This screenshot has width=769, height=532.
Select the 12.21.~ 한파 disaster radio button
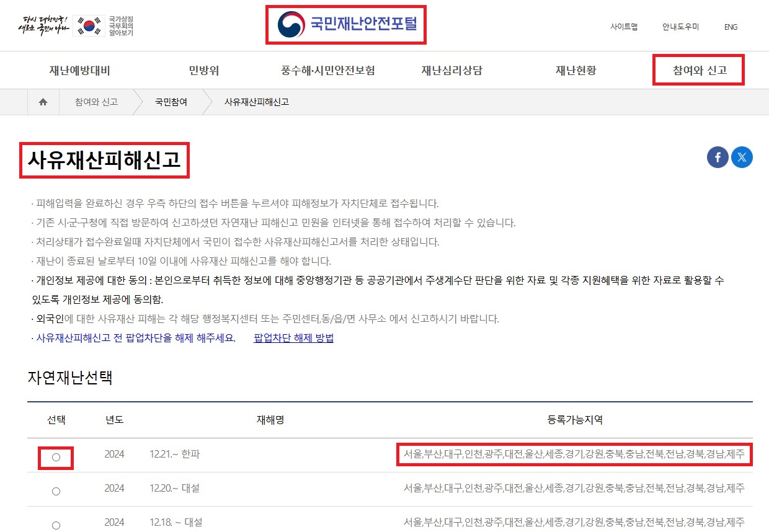(56, 456)
